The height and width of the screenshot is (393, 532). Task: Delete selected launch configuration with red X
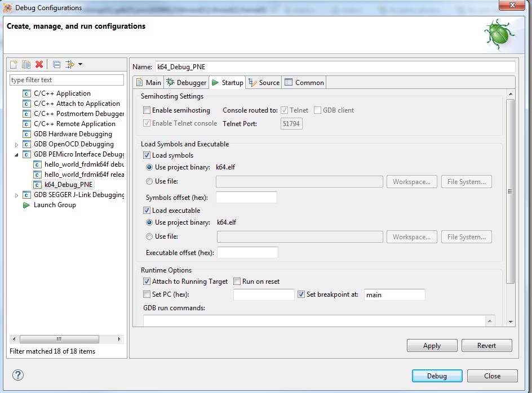point(39,65)
